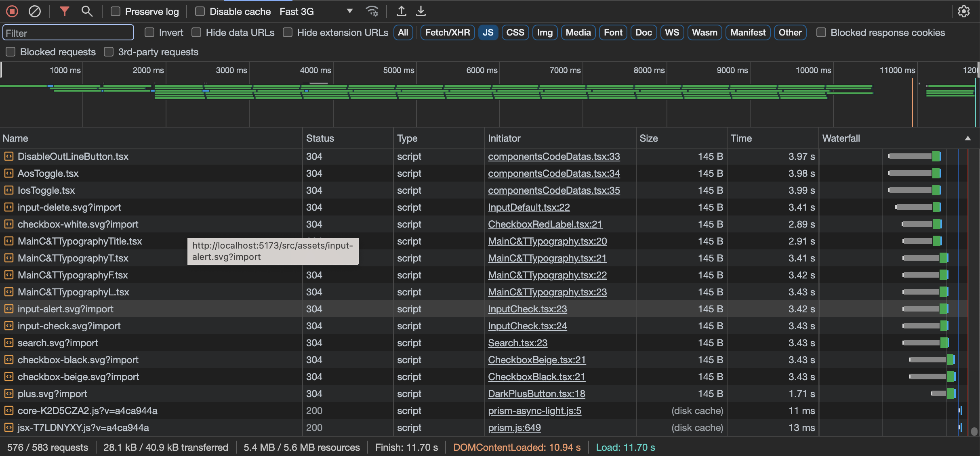Toggle the filter funnel icon
This screenshot has width=980, height=456.
pos(64,11)
